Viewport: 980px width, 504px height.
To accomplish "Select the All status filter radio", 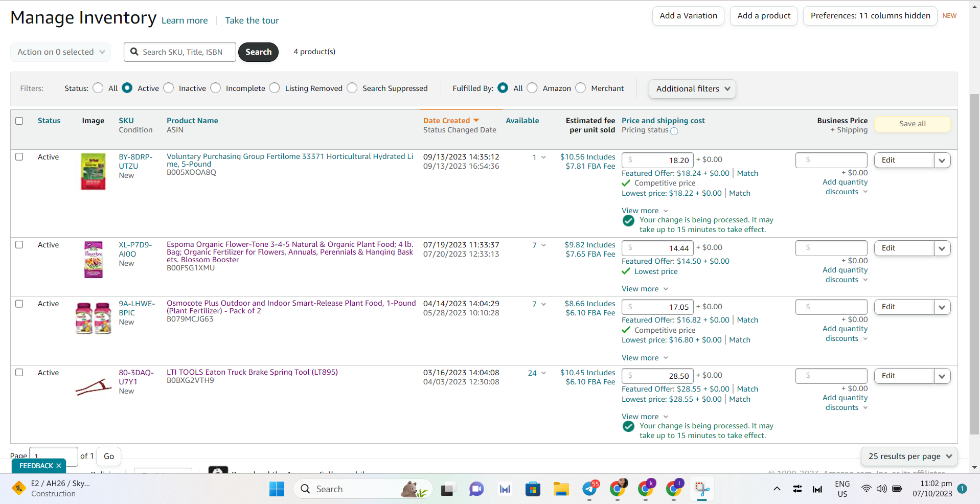I will (98, 88).
